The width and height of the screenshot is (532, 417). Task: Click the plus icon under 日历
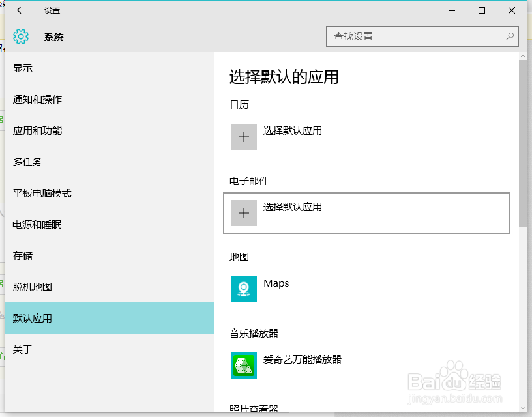click(243, 137)
